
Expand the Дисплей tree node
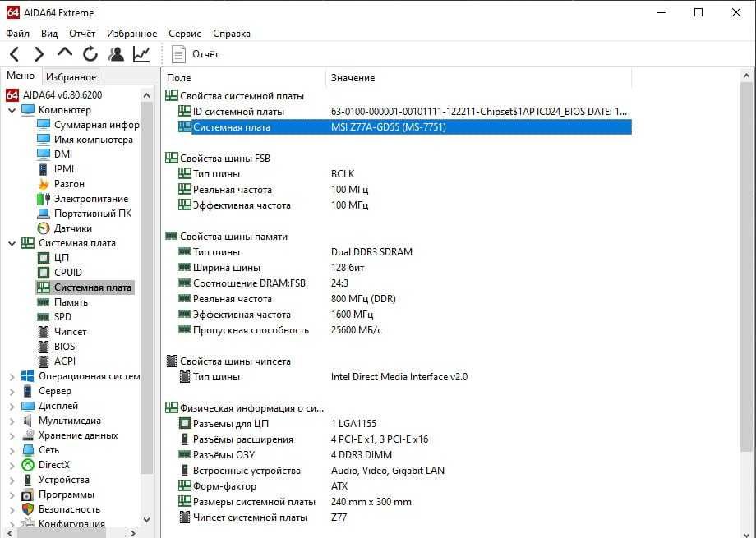point(12,407)
